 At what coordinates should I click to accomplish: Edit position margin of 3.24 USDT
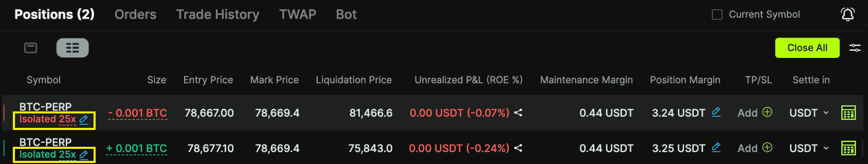tap(716, 112)
